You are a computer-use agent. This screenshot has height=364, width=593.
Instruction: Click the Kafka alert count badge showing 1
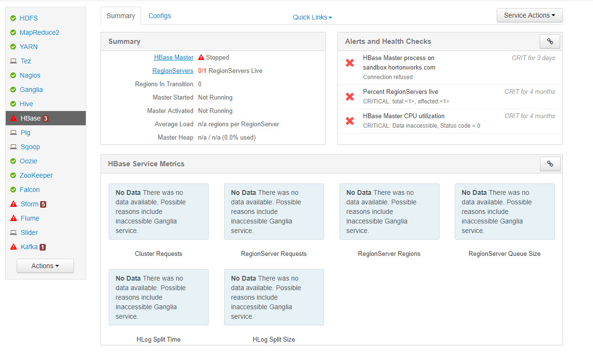coord(43,247)
